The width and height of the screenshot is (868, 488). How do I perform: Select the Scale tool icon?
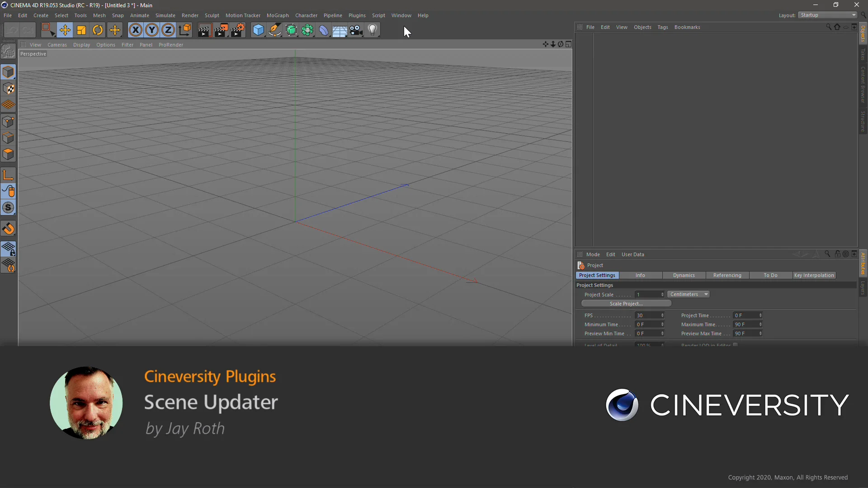81,30
